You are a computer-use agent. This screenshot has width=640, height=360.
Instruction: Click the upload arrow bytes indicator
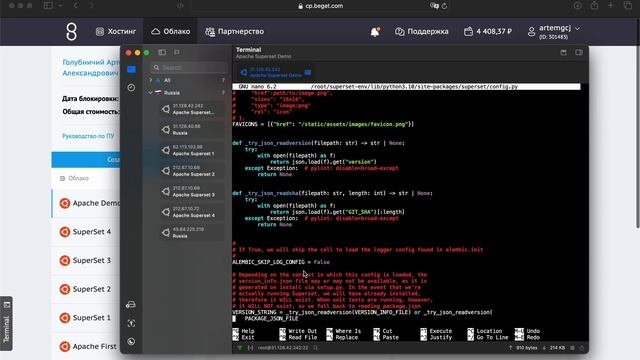pyautogui.click(x=523, y=348)
